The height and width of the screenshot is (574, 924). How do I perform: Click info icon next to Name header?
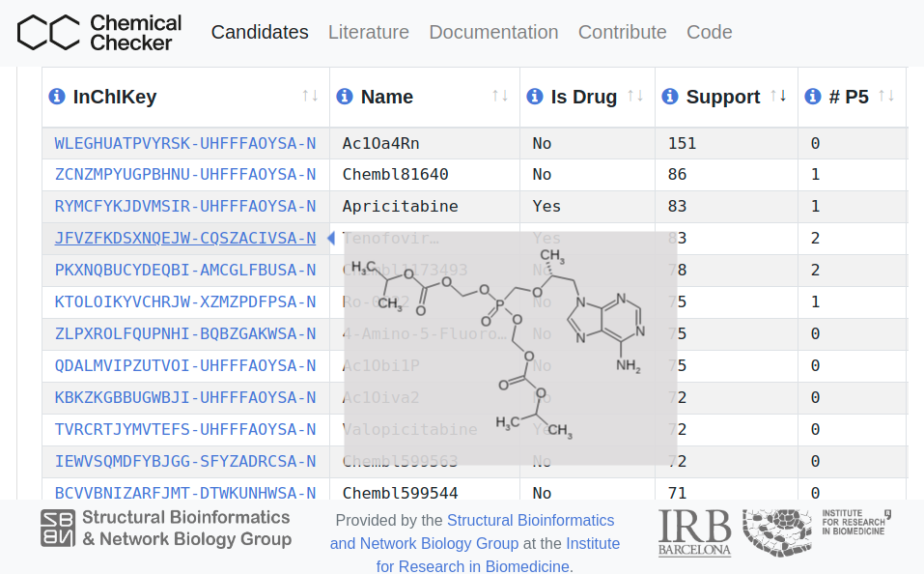pyautogui.click(x=345, y=97)
